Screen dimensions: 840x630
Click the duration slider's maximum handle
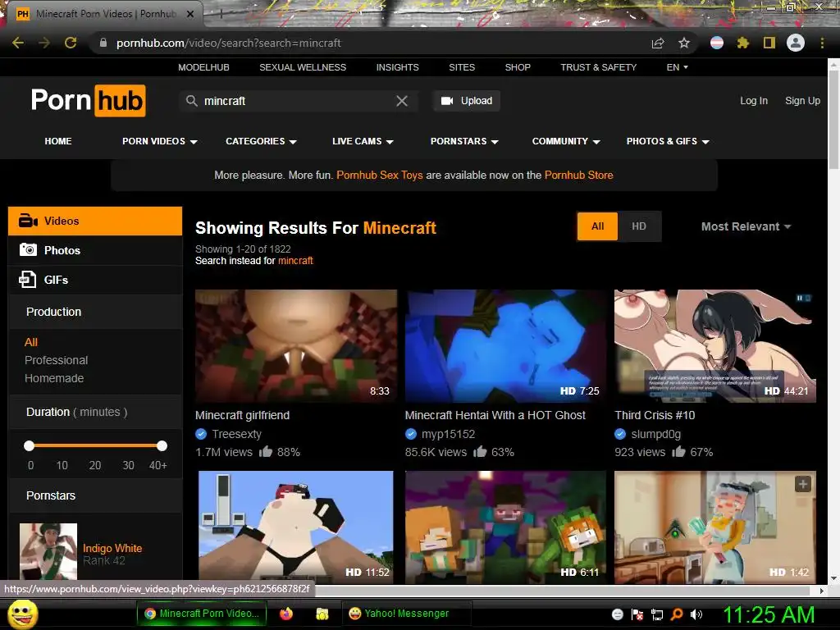162,445
